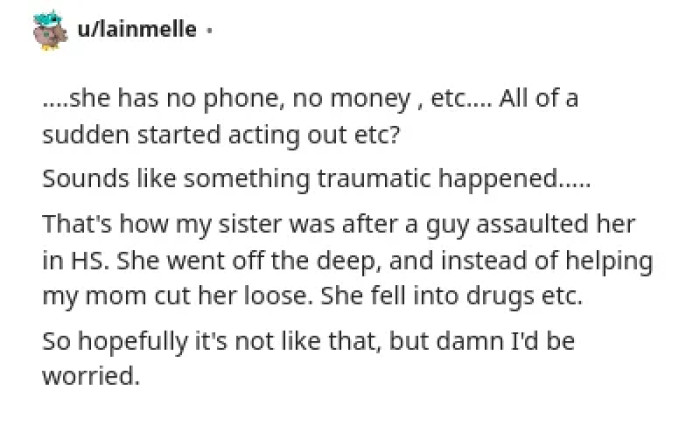
Task: Click the line starting "....she has no phone"
Action: [x=310, y=100]
